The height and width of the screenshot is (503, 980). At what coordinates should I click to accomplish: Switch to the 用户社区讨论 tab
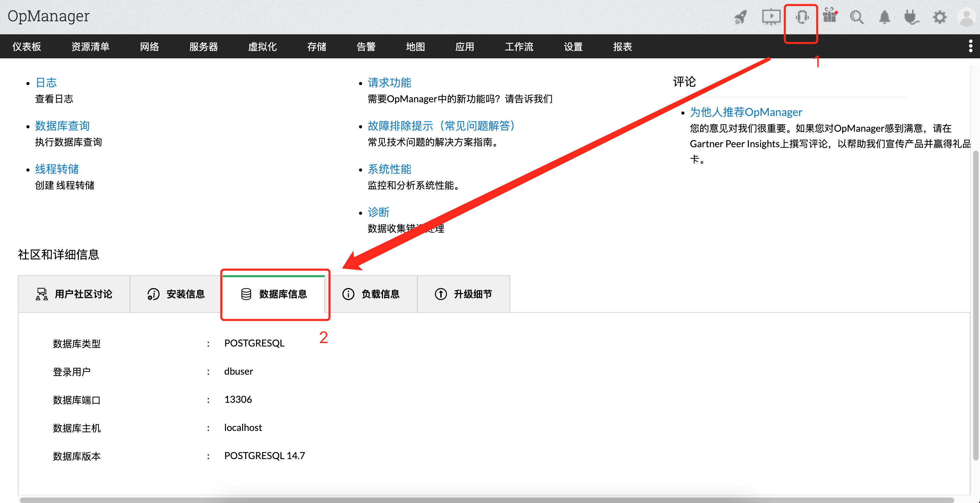pyautogui.click(x=74, y=294)
